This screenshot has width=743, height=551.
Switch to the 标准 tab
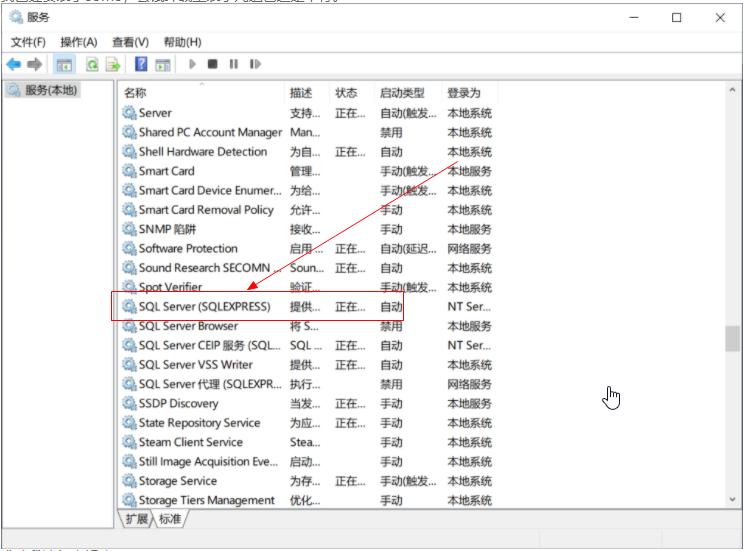click(170, 519)
